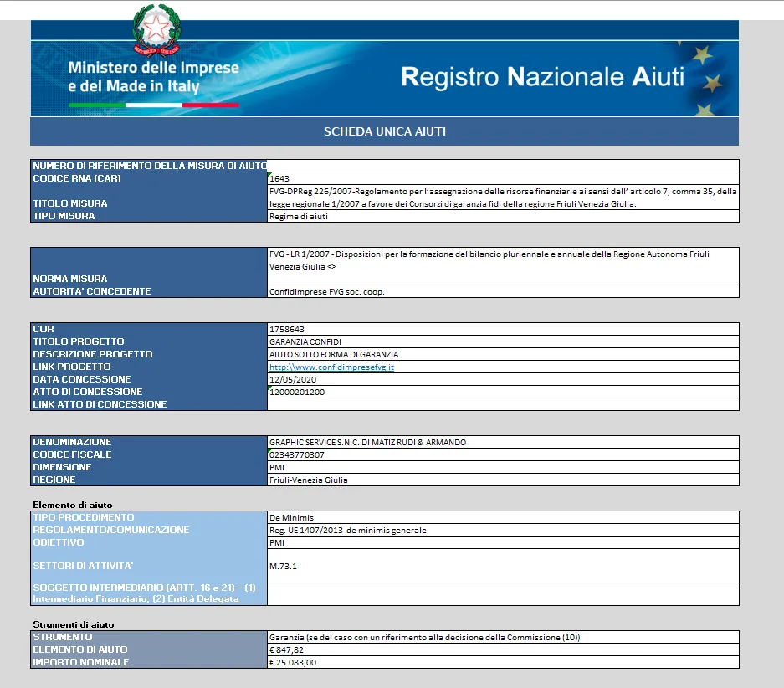This screenshot has width=784, height=688.
Task: Select the 'Friuli-Venezia Giulia' region cell
Action: [503, 480]
